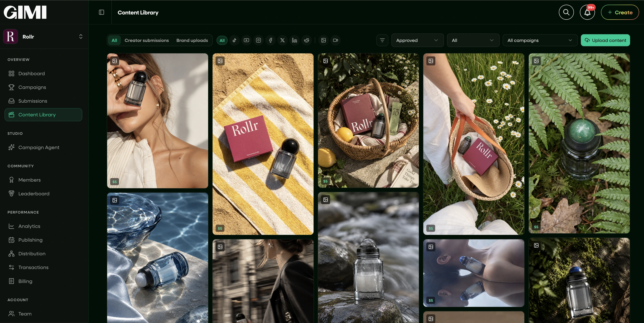Filter content by Instagram platform icon

(x=258, y=40)
